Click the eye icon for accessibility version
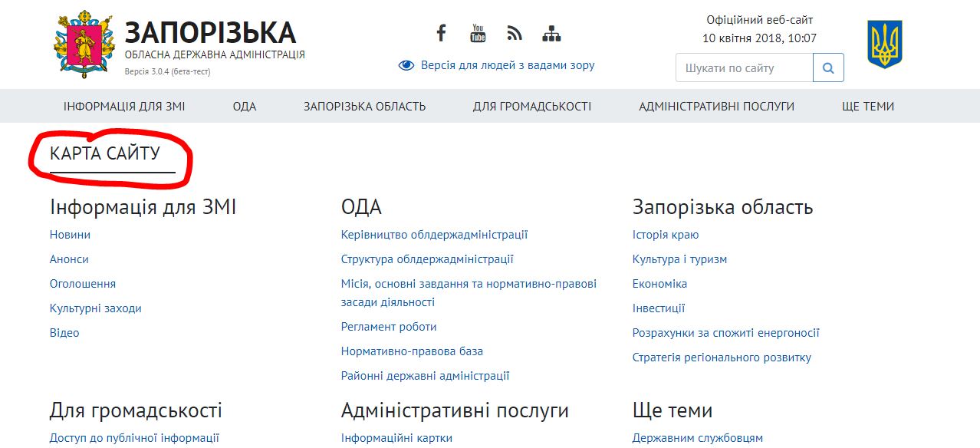Viewport: 980px width, 448px height. tap(406, 66)
